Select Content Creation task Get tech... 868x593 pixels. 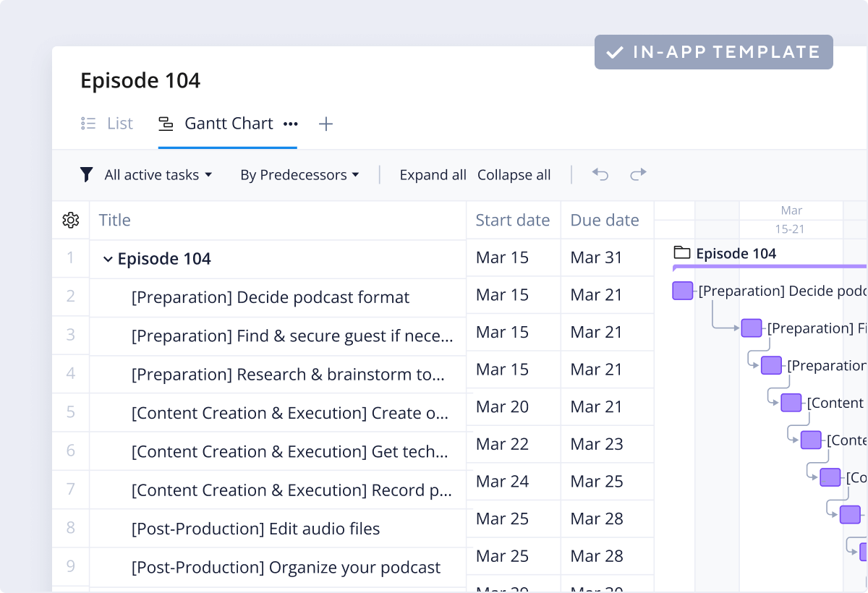[290, 451]
